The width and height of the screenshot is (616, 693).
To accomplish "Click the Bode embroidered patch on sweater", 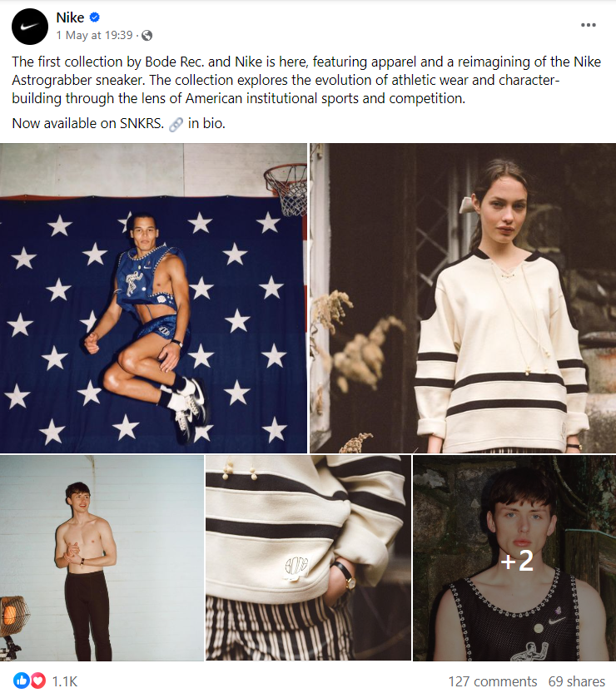I will [x=296, y=567].
